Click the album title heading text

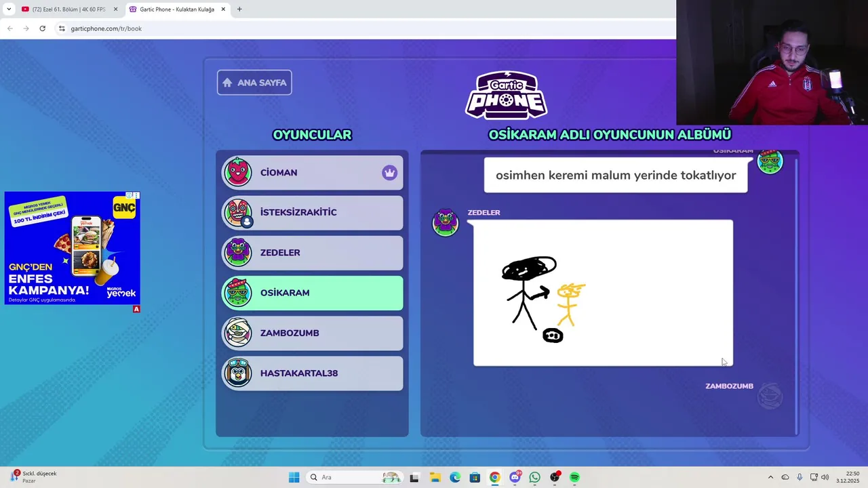pos(610,135)
